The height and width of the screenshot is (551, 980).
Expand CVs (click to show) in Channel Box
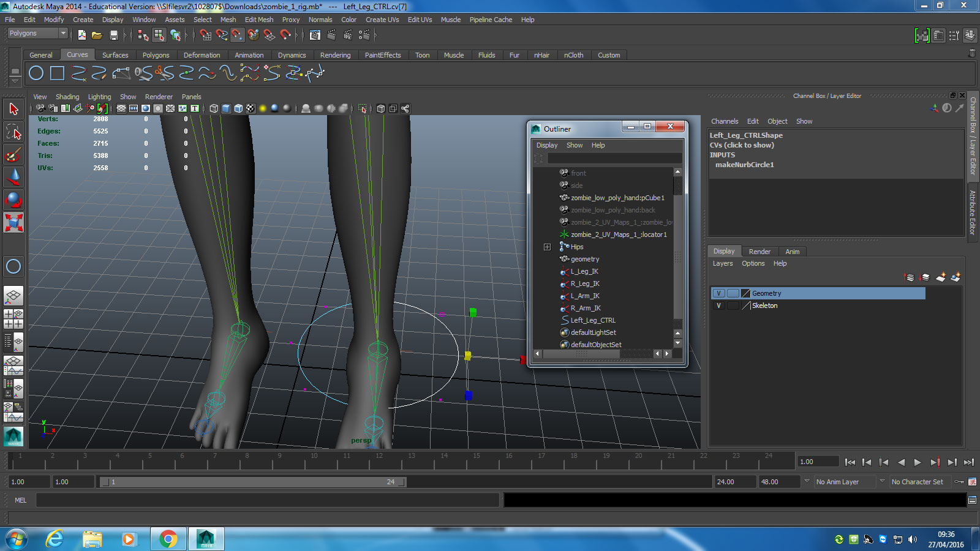(x=742, y=145)
